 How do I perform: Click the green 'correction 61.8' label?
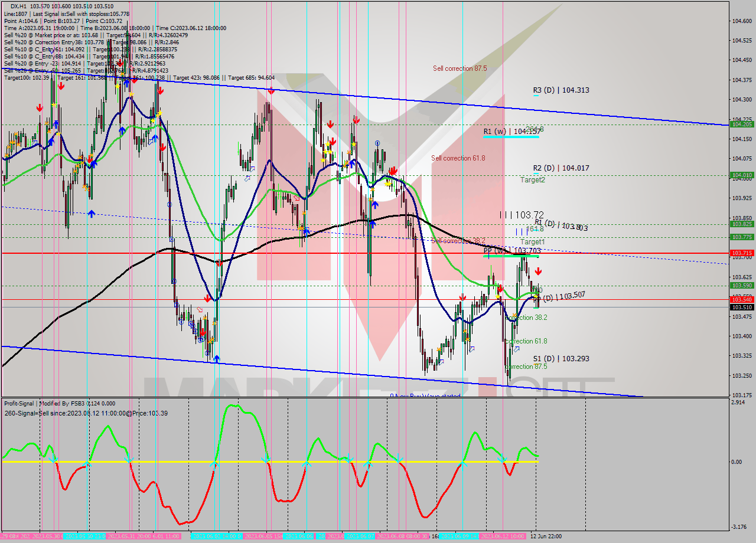click(526, 341)
